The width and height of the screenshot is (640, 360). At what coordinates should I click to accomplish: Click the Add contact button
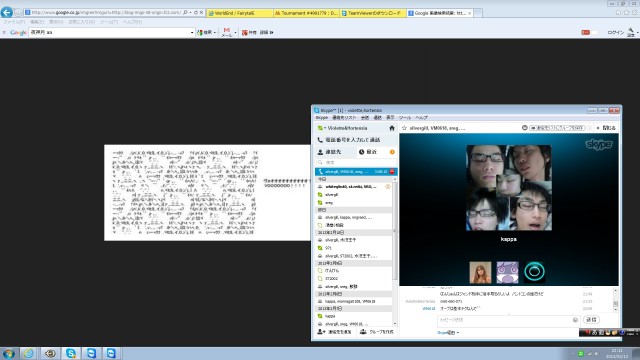pyautogui.click(x=334, y=332)
